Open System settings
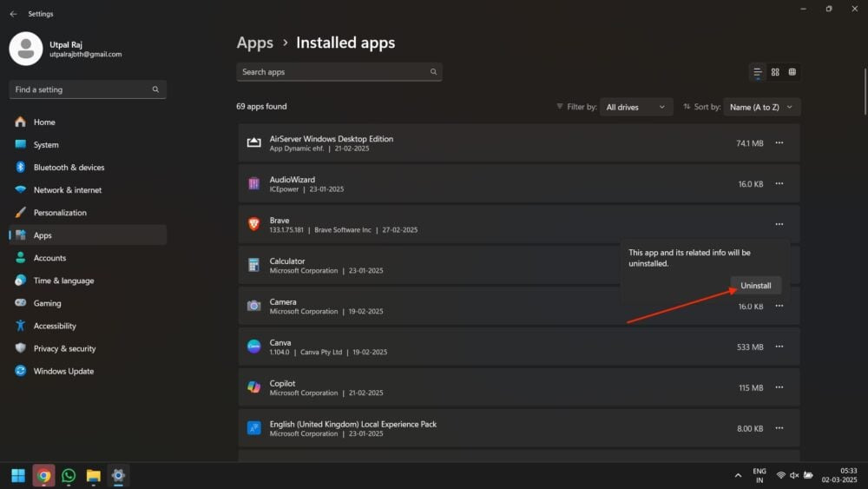868x489 pixels. (88, 144)
